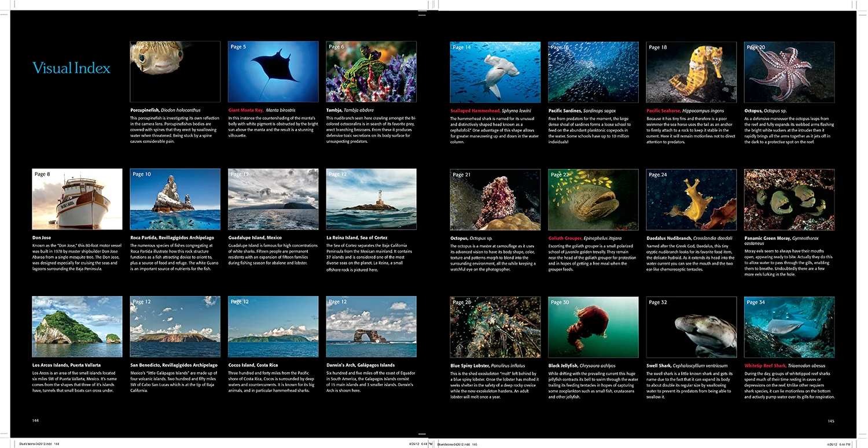Click the 'Page 34' label on reef shark photo
Image resolution: width=868 pixels, height=448 pixels.
756,302
